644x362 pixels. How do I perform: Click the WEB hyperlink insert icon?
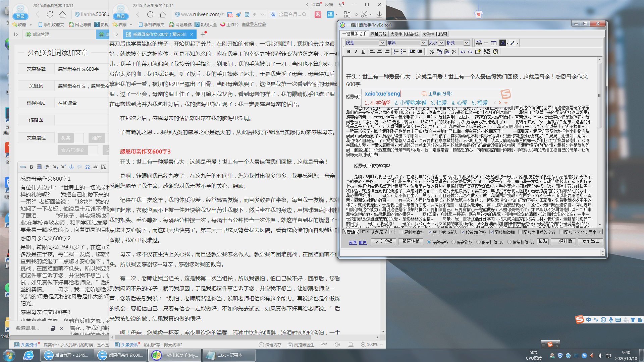pos(479,43)
